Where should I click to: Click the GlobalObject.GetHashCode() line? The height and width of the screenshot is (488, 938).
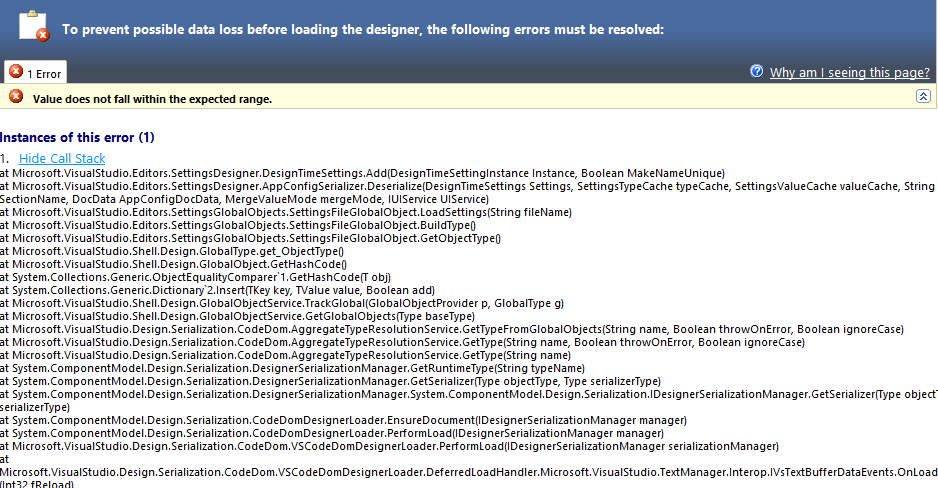(173, 264)
